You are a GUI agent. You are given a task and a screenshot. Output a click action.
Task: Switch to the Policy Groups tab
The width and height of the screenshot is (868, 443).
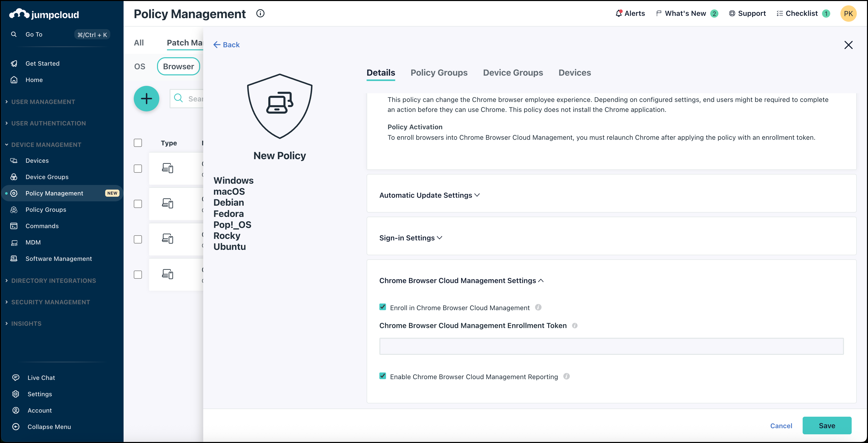(x=439, y=73)
